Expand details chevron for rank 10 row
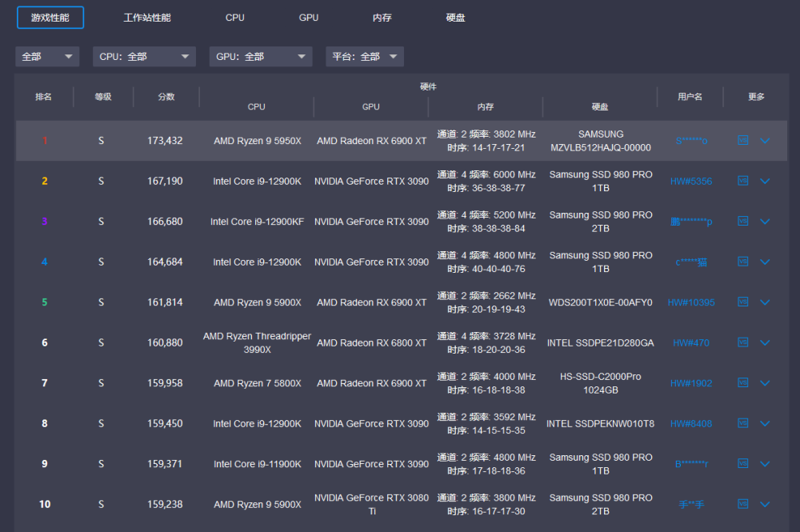 coord(765,505)
